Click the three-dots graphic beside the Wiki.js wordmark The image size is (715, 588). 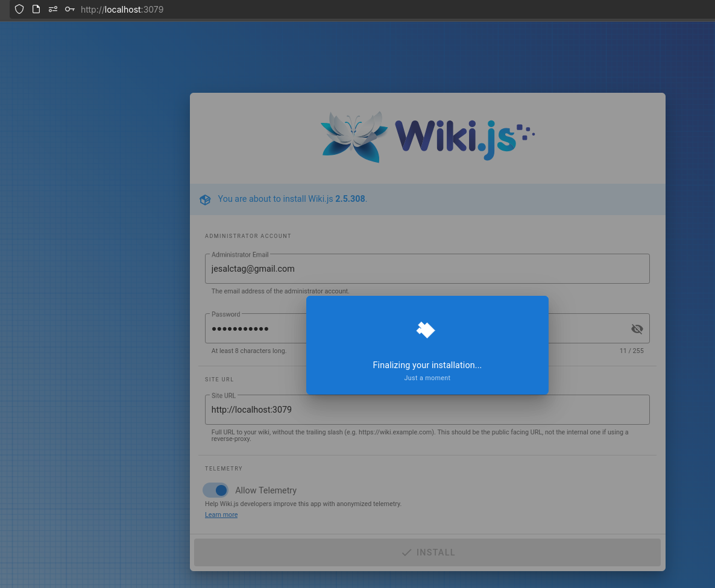pos(526,133)
